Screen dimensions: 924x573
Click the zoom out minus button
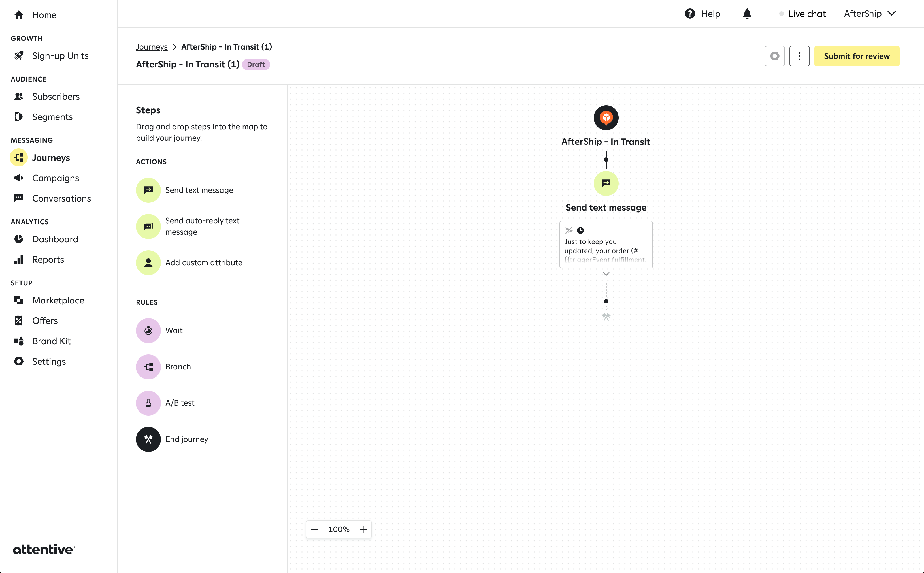pos(314,529)
